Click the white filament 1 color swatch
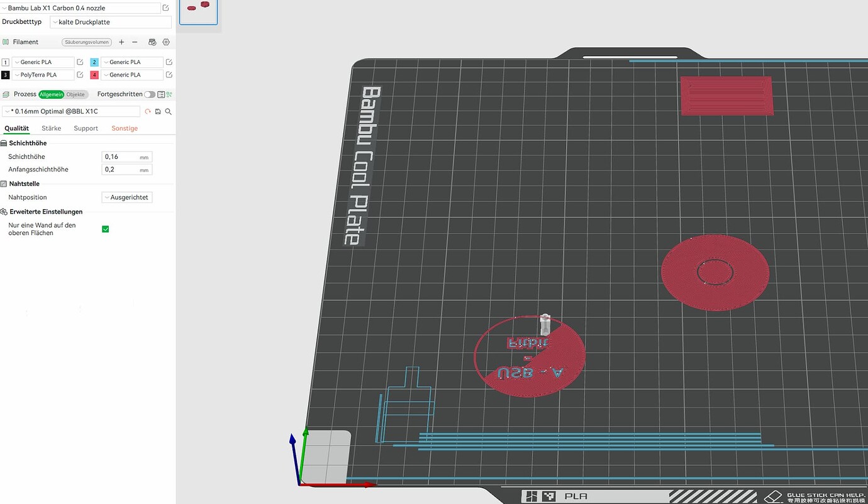868x504 pixels. 6,62
